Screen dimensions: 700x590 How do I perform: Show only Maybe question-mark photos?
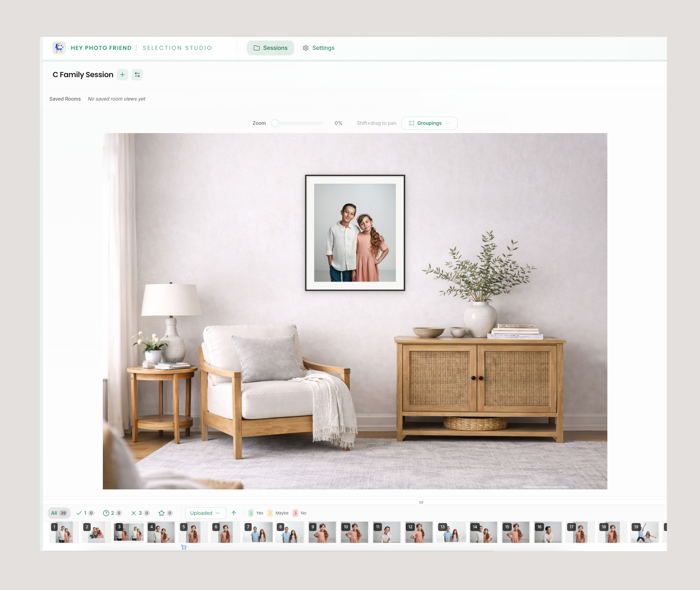click(x=112, y=513)
